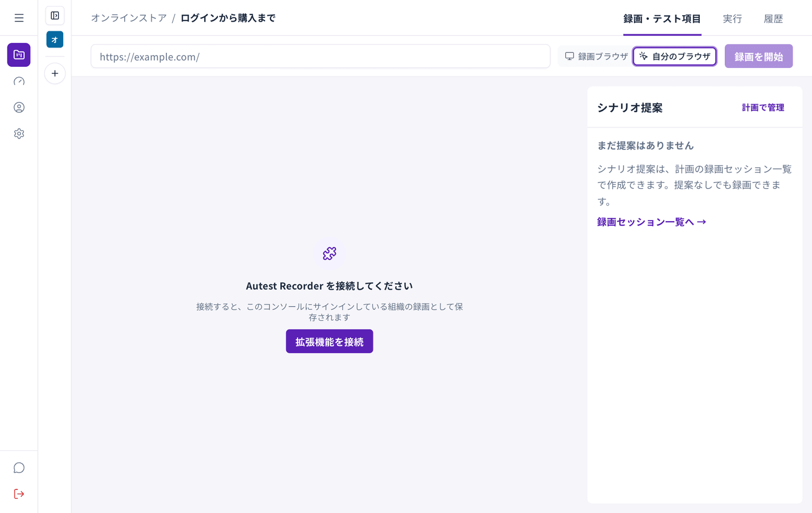Screen dimensions: 812x513
Task: Open the settings gear icon
Action: 19,134
